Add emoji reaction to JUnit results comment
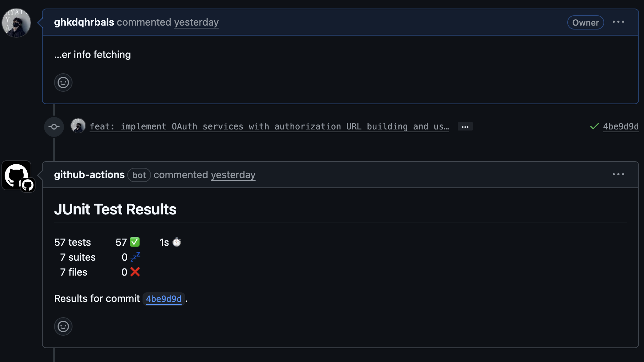The image size is (644, 362). click(63, 326)
